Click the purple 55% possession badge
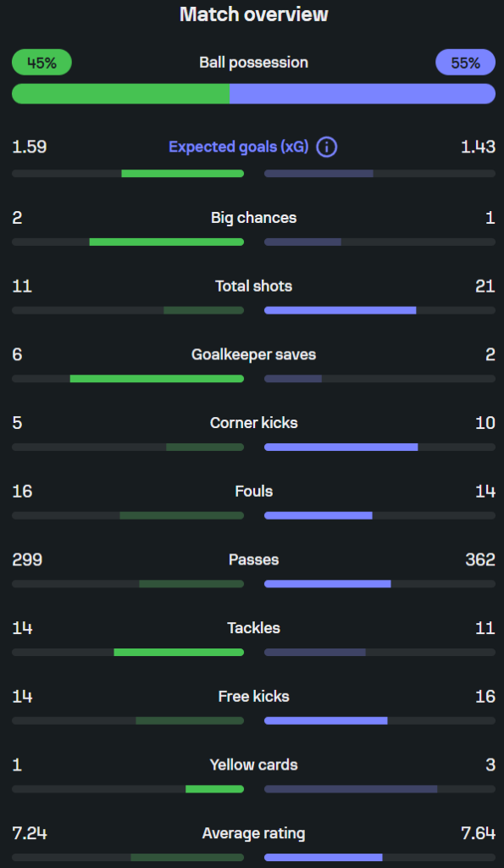 465,62
